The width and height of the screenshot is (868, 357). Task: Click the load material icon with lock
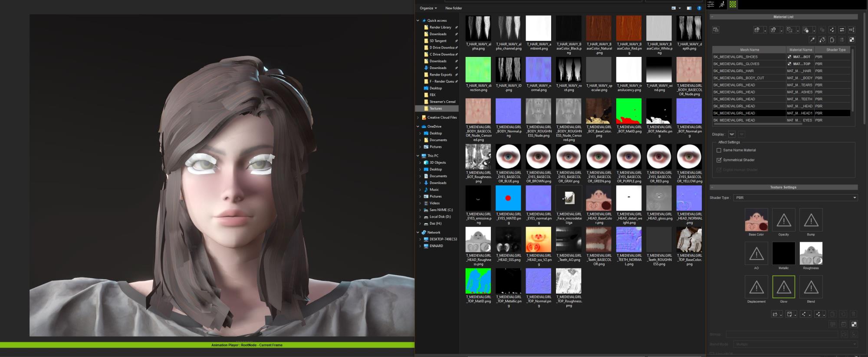(x=757, y=30)
